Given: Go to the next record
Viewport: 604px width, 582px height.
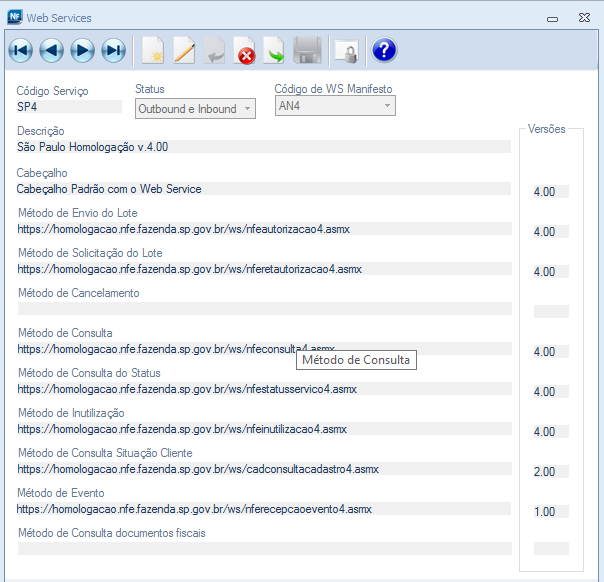Looking at the screenshot, I should pyautogui.click(x=82, y=50).
